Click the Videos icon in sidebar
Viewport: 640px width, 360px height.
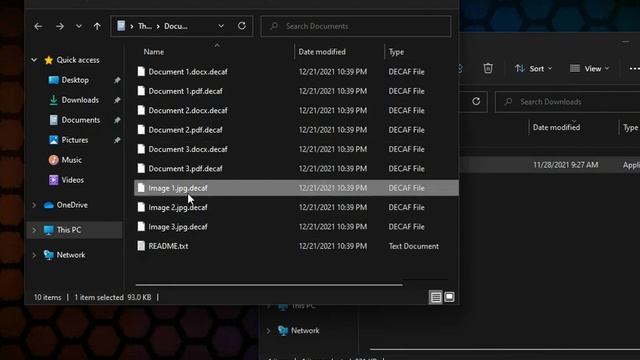[x=53, y=180]
